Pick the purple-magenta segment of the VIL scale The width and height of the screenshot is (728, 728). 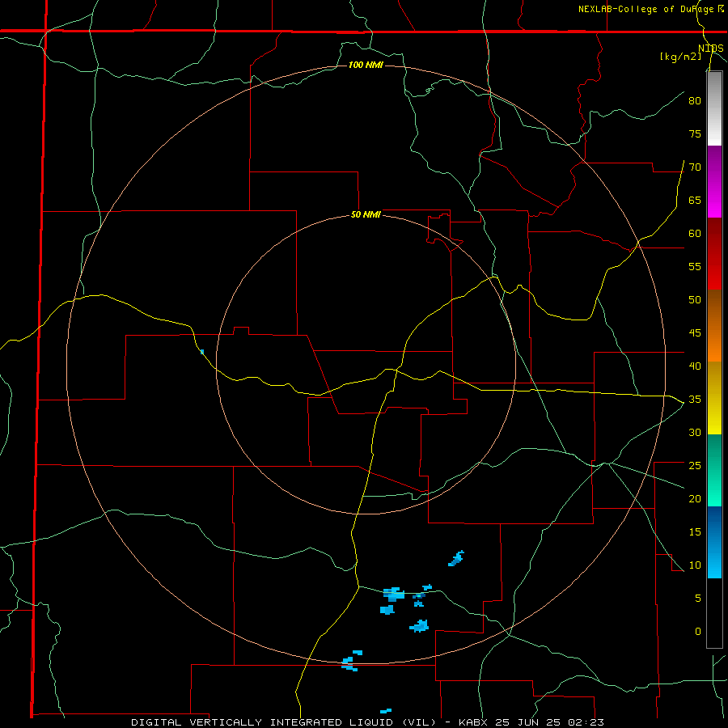(x=714, y=181)
